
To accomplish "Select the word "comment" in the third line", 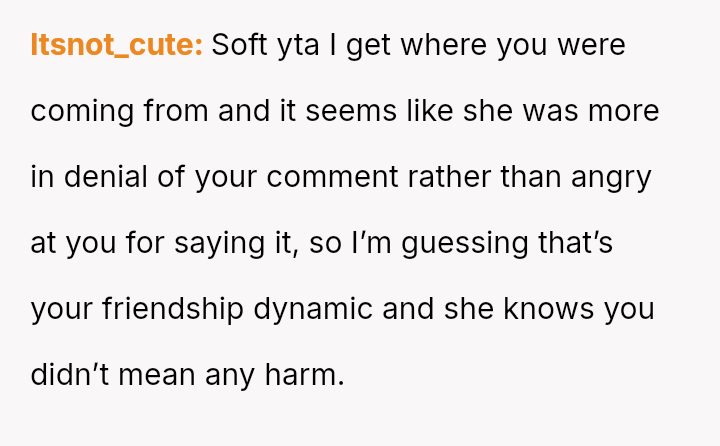I will tap(332, 177).
